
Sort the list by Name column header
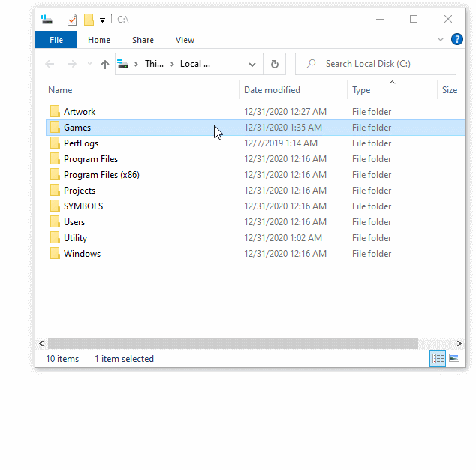point(60,90)
